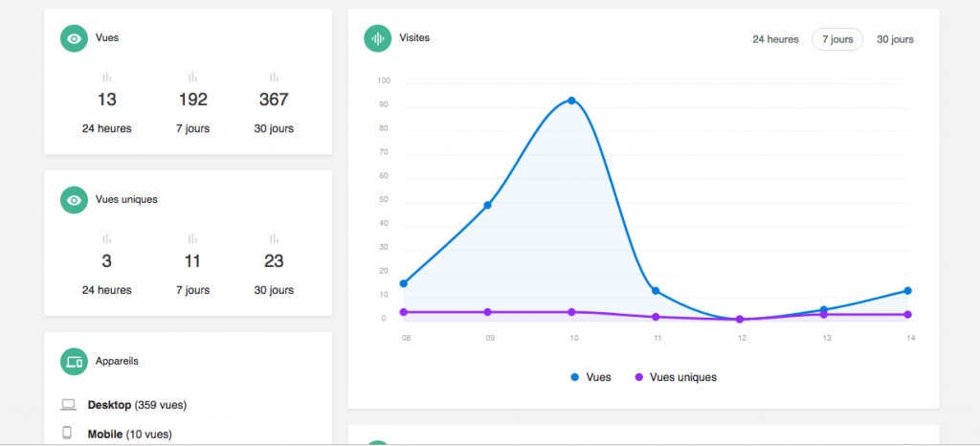Click the Appareils card title
980x446 pixels.
click(117, 361)
